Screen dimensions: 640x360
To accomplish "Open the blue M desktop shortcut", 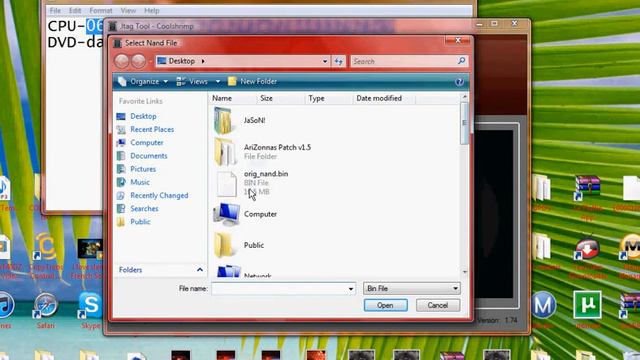I will (544, 304).
